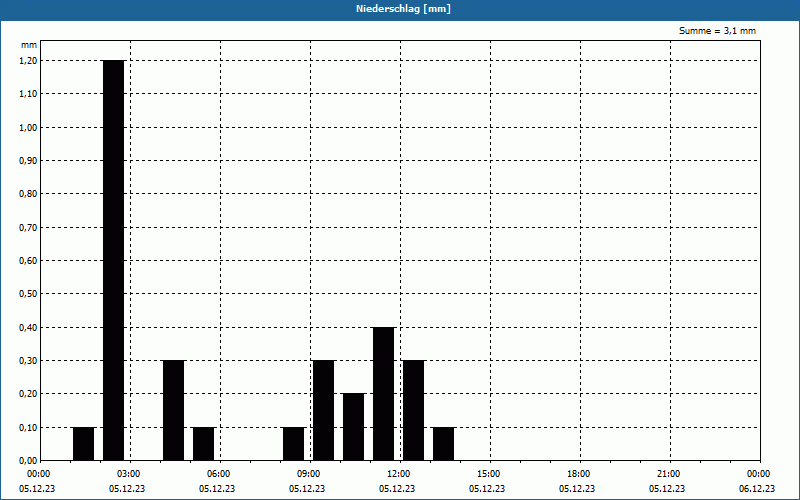Click the y-axis label 1,10
Image resolution: width=800 pixels, height=500 pixels.
28,94
